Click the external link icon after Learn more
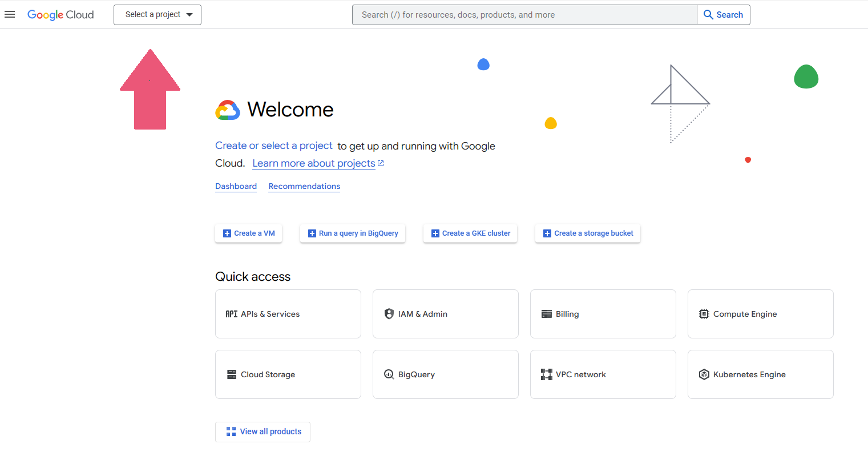868x452 pixels. pyautogui.click(x=381, y=163)
